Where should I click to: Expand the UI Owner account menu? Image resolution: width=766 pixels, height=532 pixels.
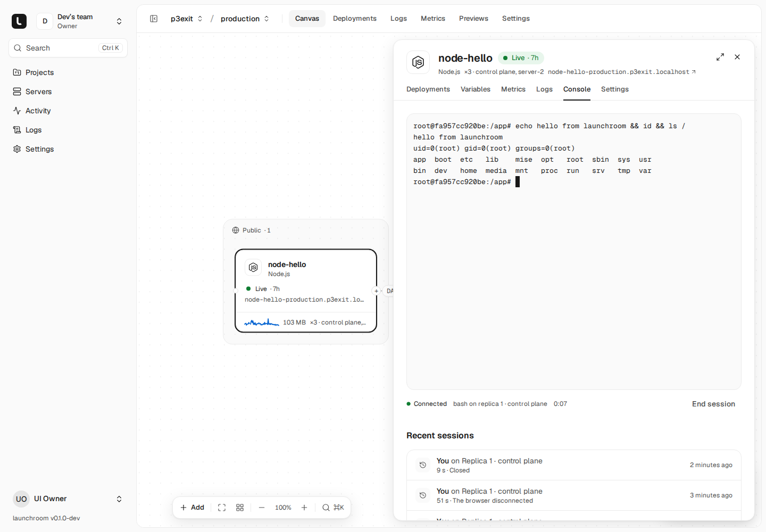pyautogui.click(x=119, y=499)
